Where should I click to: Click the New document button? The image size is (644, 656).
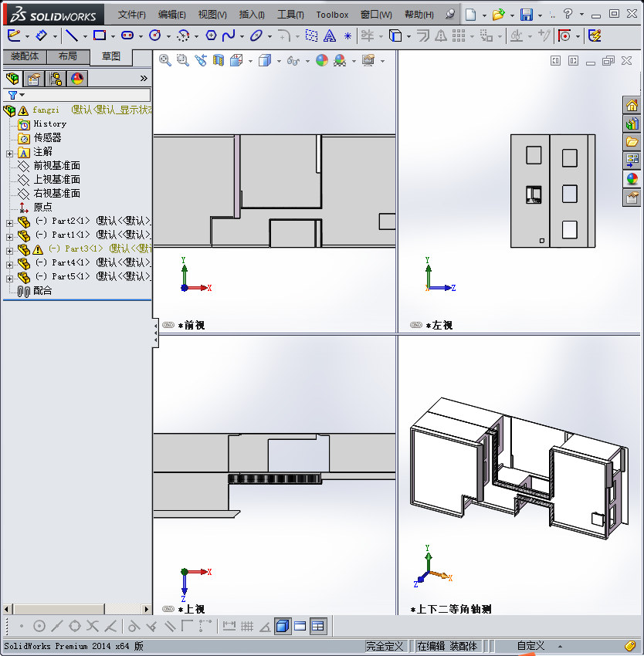point(471,15)
